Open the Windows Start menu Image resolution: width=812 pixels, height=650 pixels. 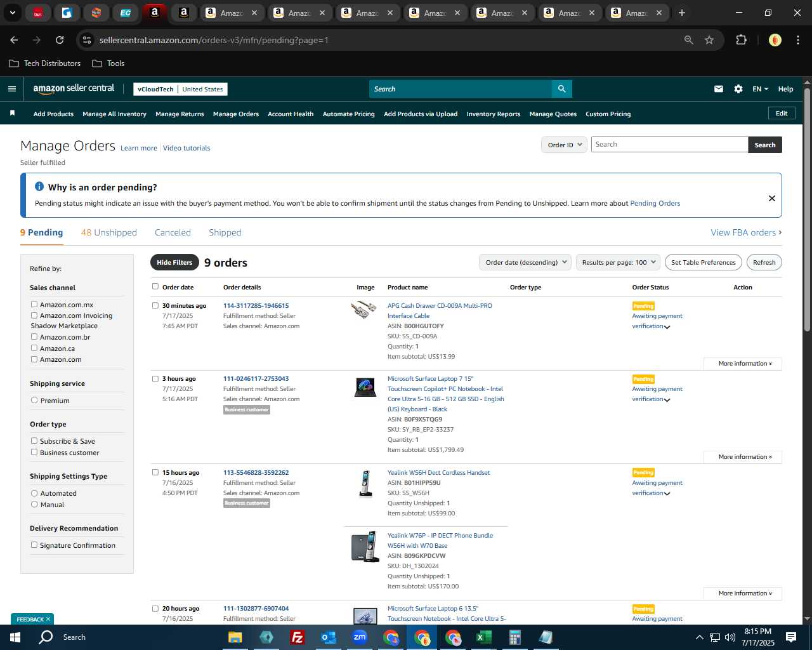(x=15, y=637)
